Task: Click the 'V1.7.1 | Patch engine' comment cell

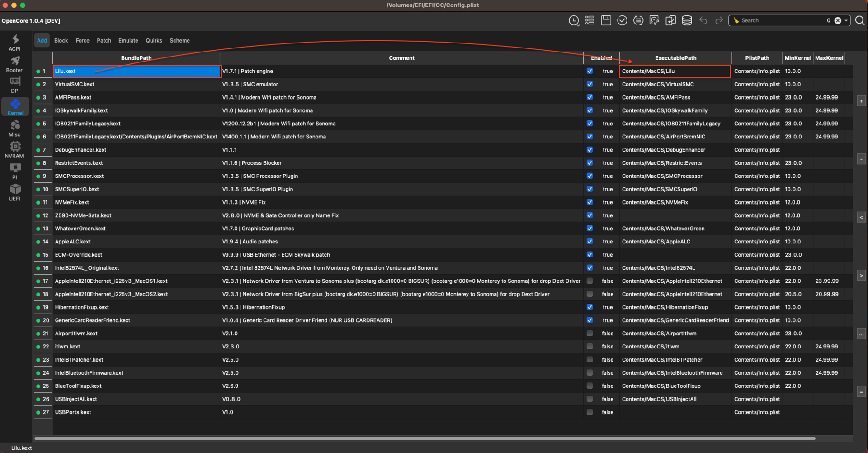Action: coord(401,71)
